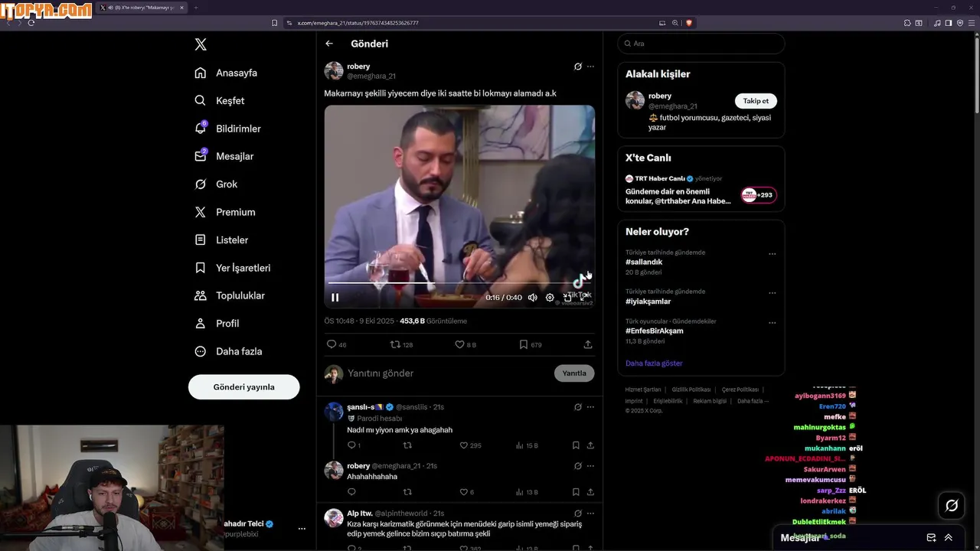Open Mesajlar in the sidebar

(224, 156)
